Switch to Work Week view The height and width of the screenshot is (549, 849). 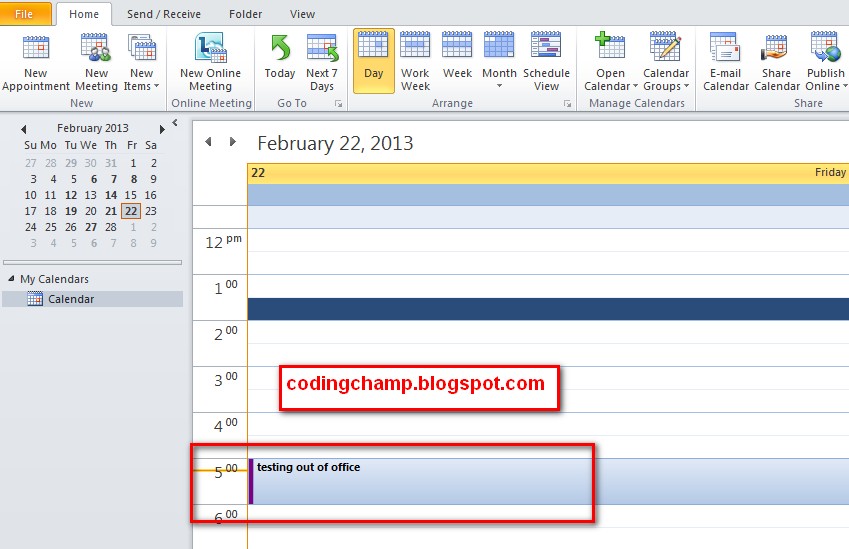(415, 62)
